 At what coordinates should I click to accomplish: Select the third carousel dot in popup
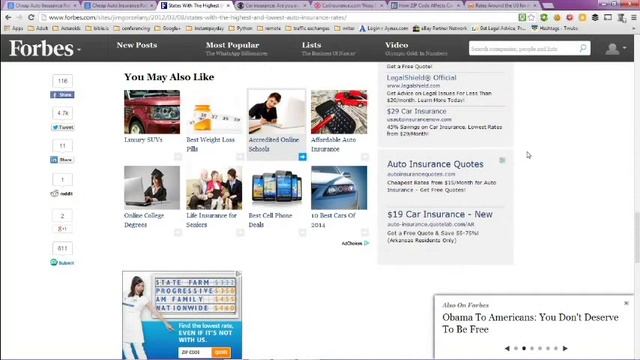pyautogui.click(x=532, y=348)
